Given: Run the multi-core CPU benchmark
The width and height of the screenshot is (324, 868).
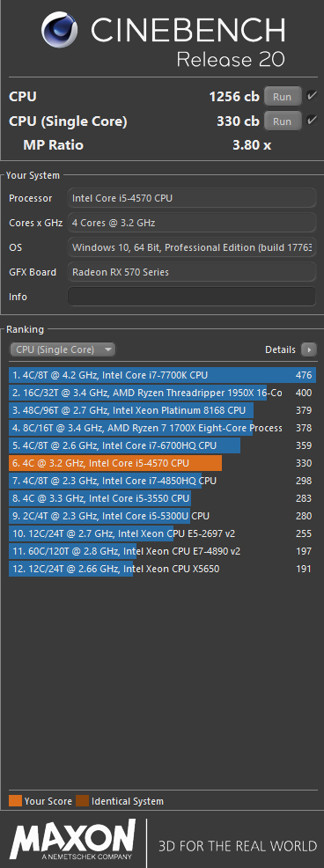Looking at the screenshot, I should coord(283,96).
